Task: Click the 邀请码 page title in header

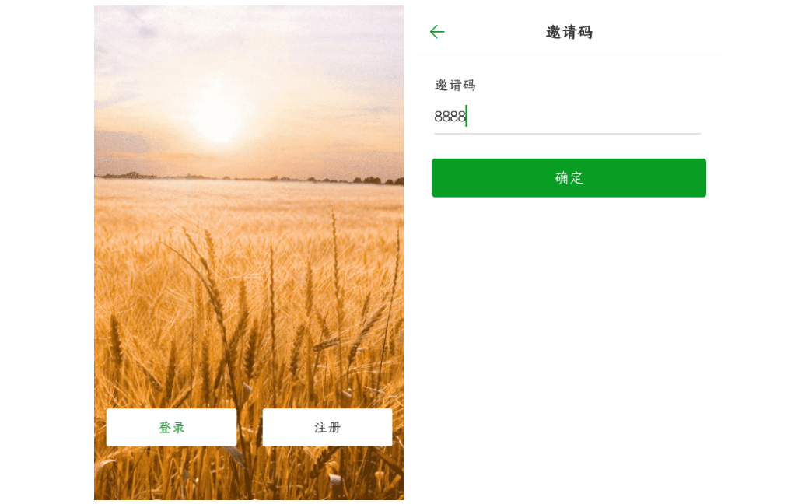Action: 569,32
